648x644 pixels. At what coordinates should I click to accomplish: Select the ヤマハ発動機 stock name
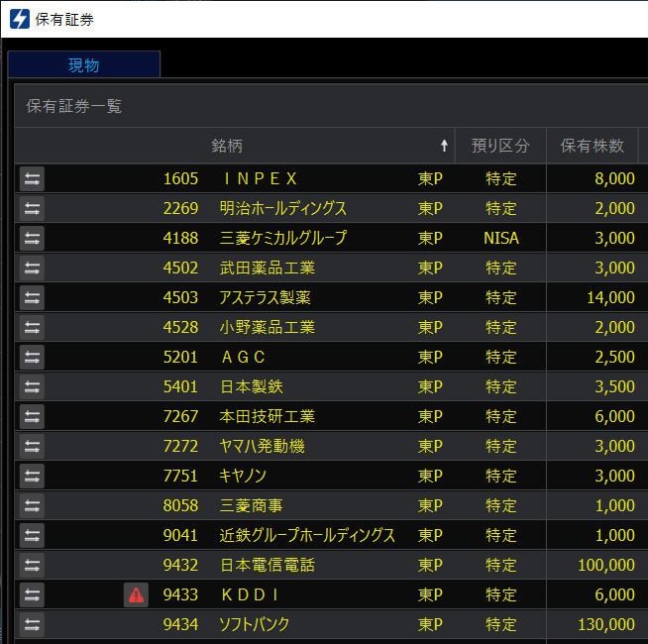(x=262, y=447)
